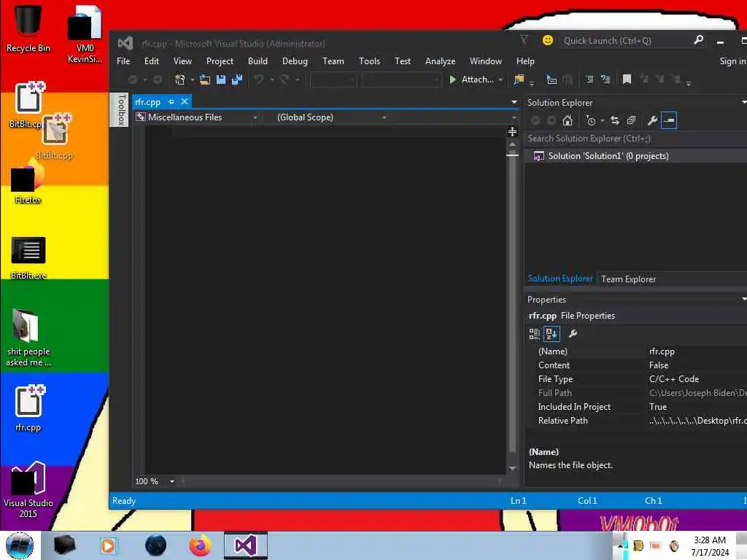Image resolution: width=747 pixels, height=560 pixels.
Task: Open Properties wrench in Solution Explorer
Action: 652,120
